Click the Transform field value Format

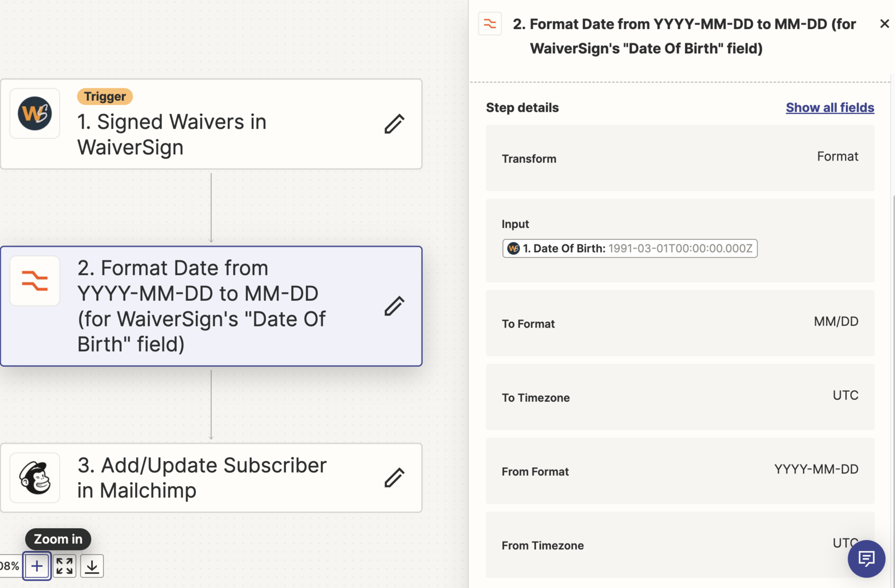(x=837, y=157)
